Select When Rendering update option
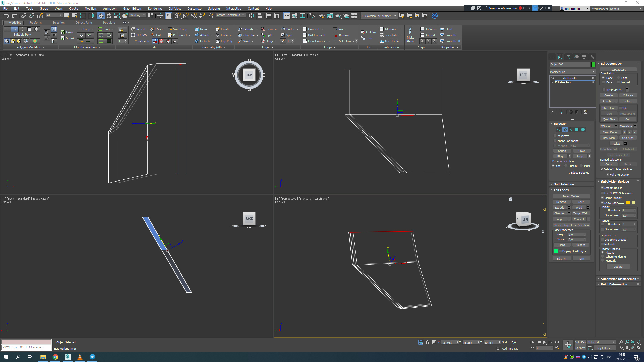 [x=603, y=257]
